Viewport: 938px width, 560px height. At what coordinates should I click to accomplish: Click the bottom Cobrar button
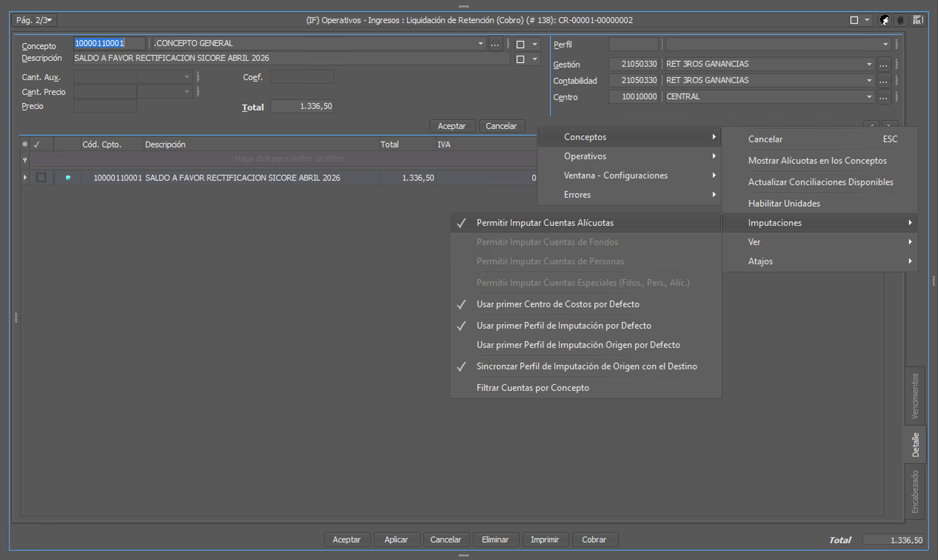coord(594,539)
